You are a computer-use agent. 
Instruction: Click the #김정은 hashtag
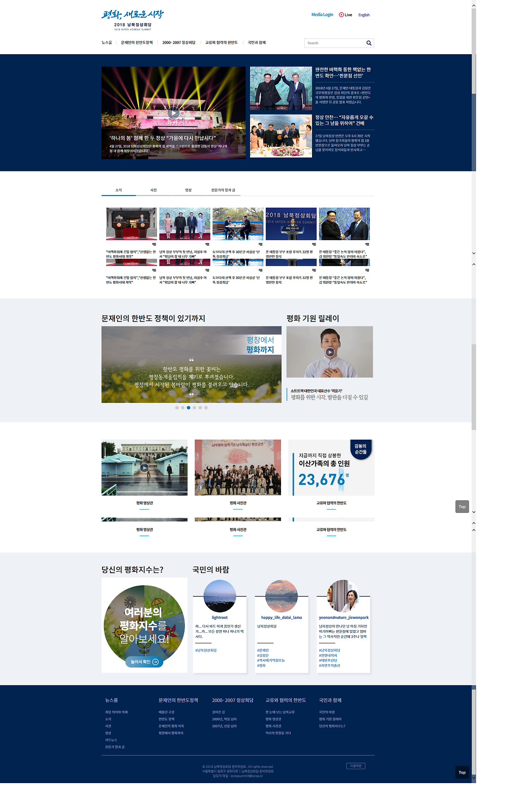pyautogui.click(x=263, y=655)
